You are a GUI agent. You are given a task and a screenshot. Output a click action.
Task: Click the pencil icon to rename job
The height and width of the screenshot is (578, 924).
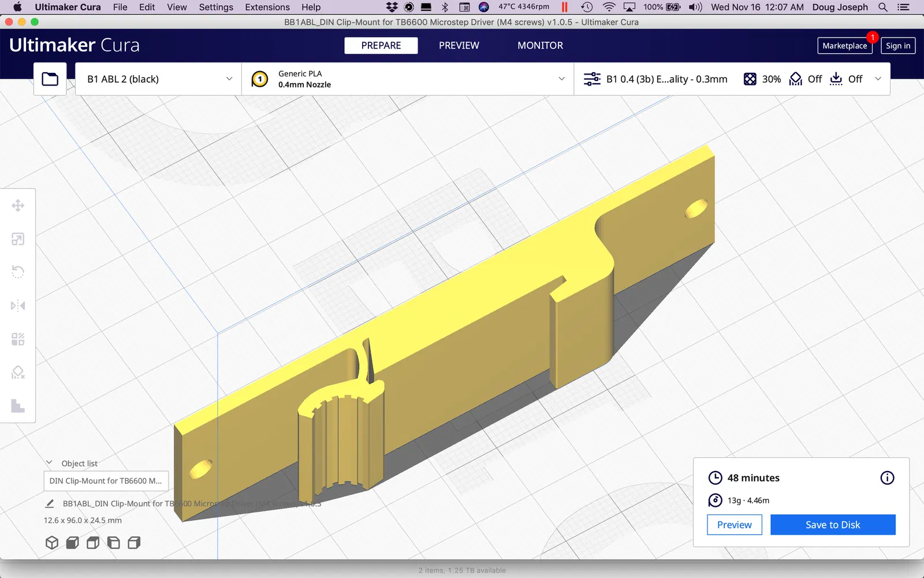coord(50,503)
